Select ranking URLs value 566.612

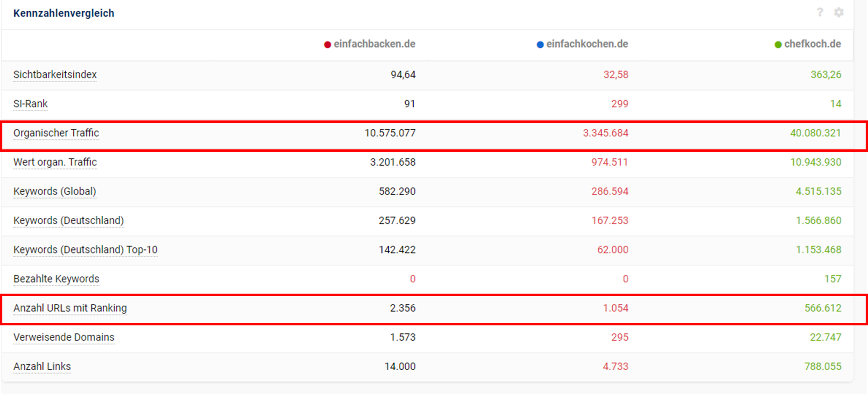pos(823,308)
